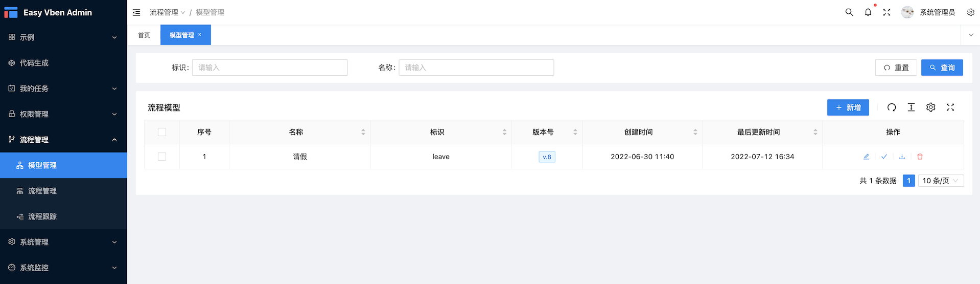This screenshot has height=284, width=980.
Task: Refresh the table with the reload icon
Action: point(892,107)
